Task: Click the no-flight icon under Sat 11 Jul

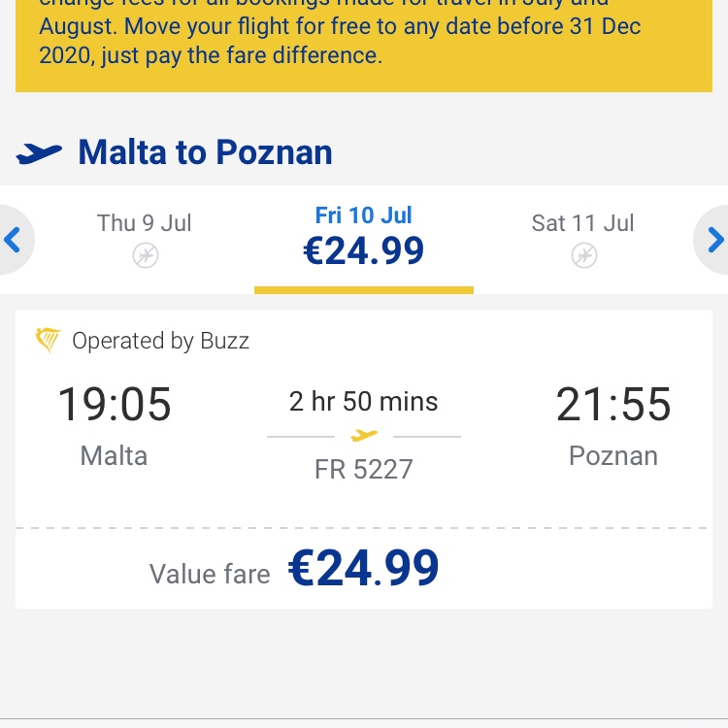Action: point(584,255)
